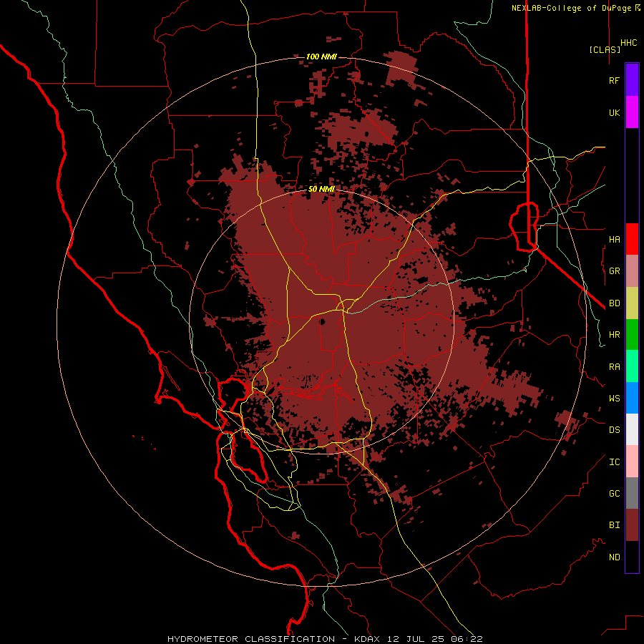Viewport: 644px width, 644px height.
Task: Click the GR legend label
Action: coord(614,271)
